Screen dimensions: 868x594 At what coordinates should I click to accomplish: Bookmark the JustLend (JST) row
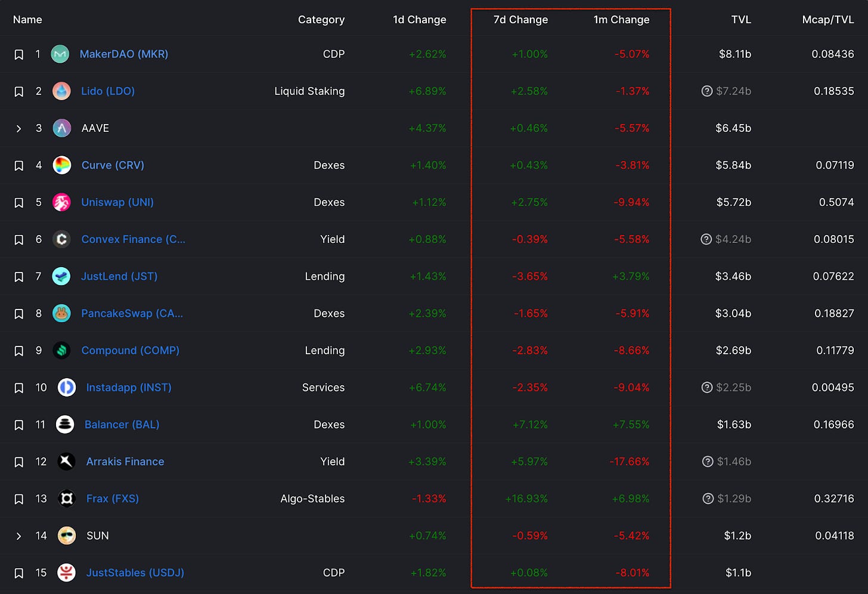click(x=19, y=277)
